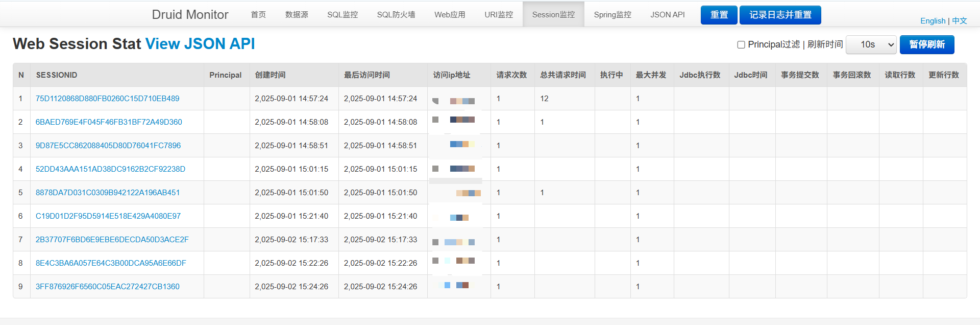Switch language to 中文
This screenshot has height=325, width=980.
[x=959, y=21]
